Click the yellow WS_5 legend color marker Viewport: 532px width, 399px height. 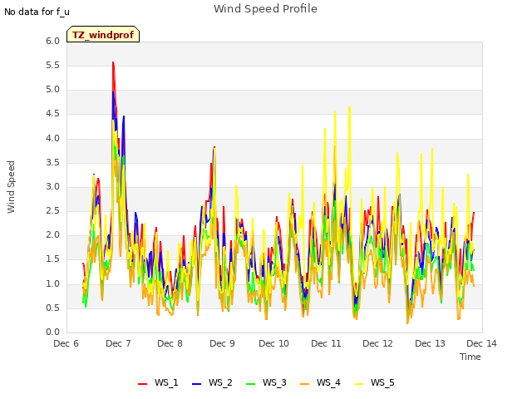click(358, 384)
